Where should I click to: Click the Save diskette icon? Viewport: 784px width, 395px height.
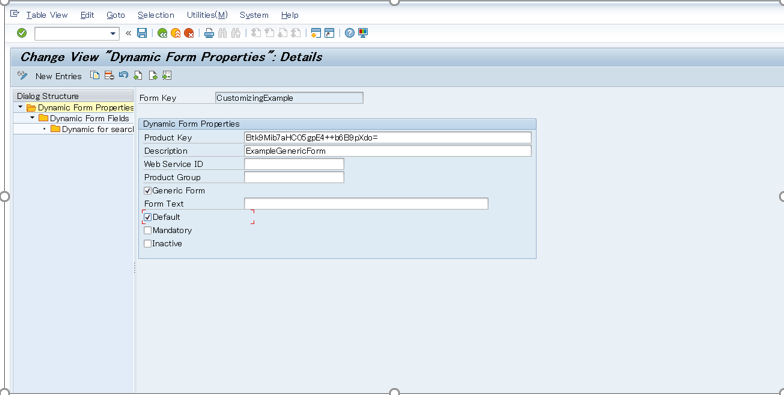(x=142, y=33)
